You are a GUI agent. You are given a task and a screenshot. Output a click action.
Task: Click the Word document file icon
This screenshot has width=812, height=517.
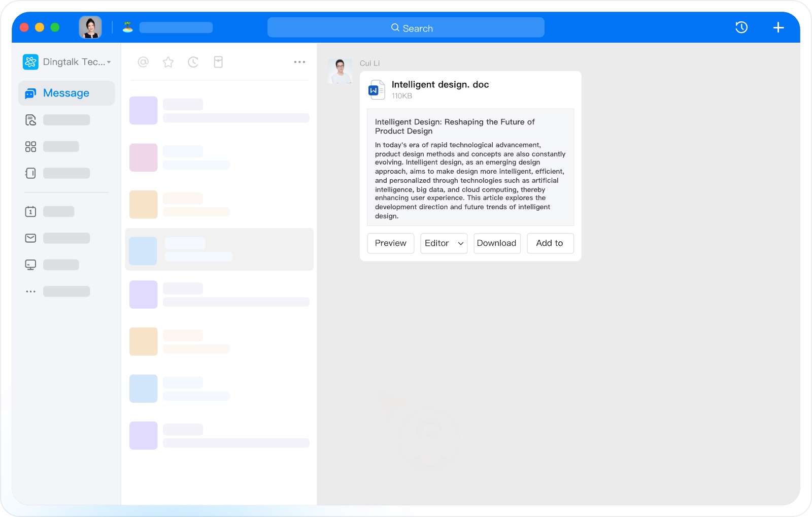[x=376, y=90]
